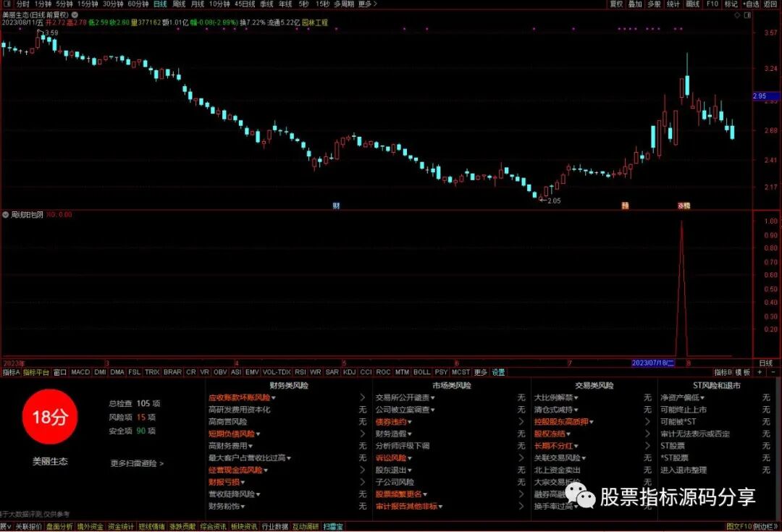Image resolution: width=782 pixels, height=532 pixels.
Task: Open 更多 indicators in the indicator bar
Action: coord(480,372)
